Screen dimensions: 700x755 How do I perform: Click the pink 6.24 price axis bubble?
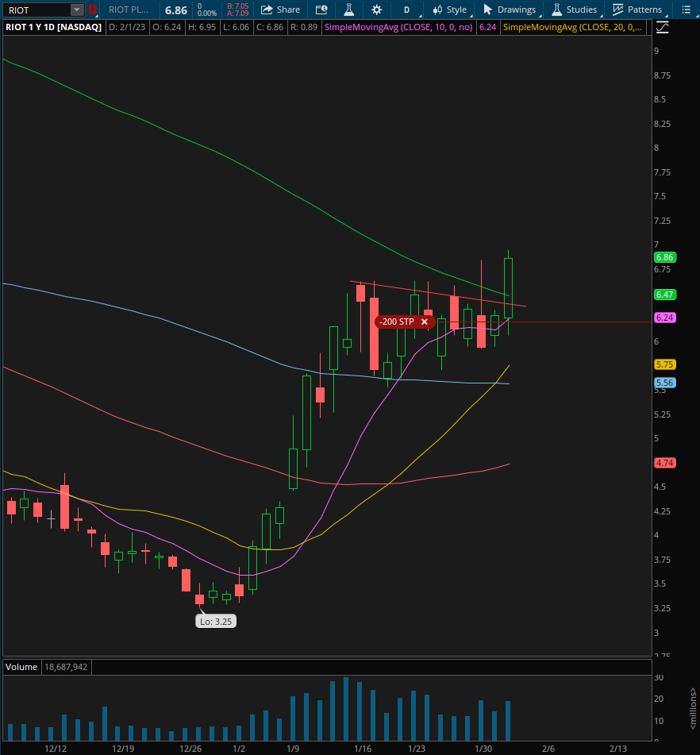[x=665, y=318]
